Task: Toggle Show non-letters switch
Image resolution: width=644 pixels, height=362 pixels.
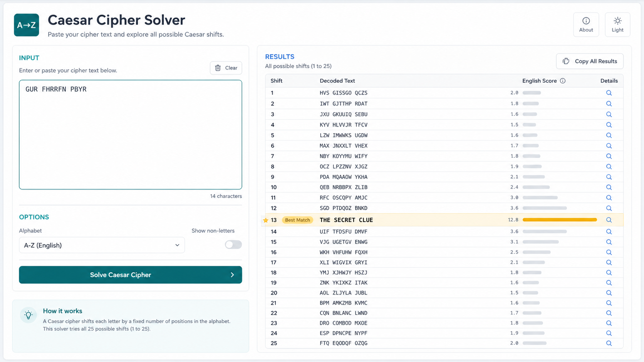Action: [x=233, y=245]
